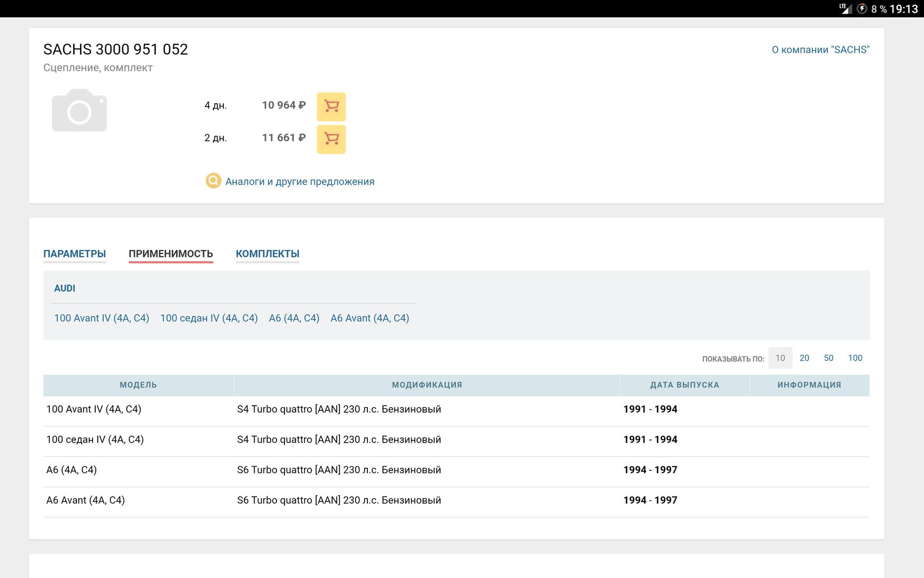This screenshot has width=924, height=578.
Task: Filter by A6 (4A, C4) model link
Action: (294, 318)
